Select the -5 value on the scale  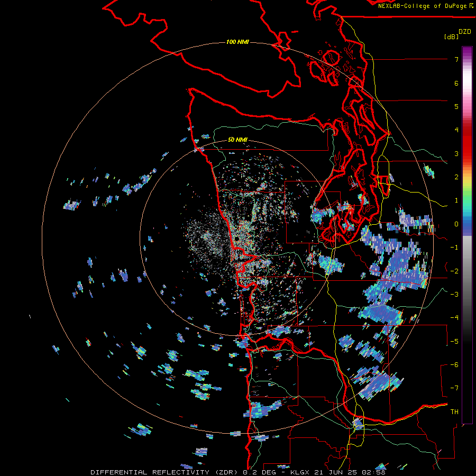point(454,342)
